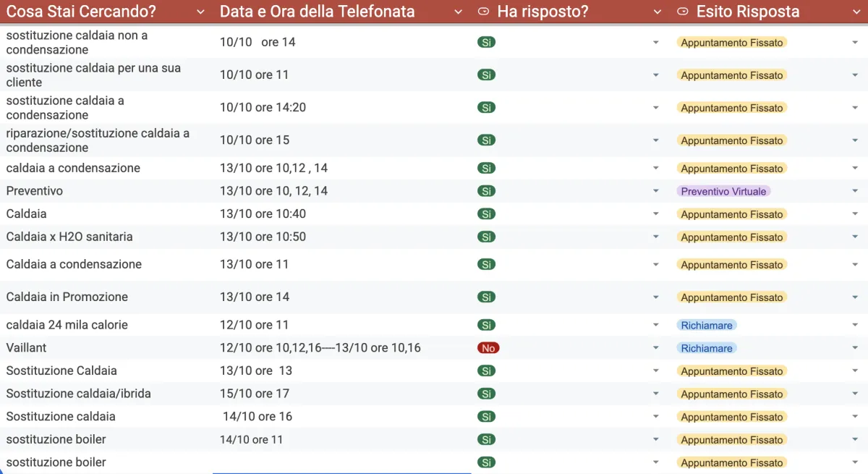This screenshot has height=474, width=868.
Task: Click the dropdown-type icon beside 'Esito Risposta' header
Action: click(x=682, y=12)
